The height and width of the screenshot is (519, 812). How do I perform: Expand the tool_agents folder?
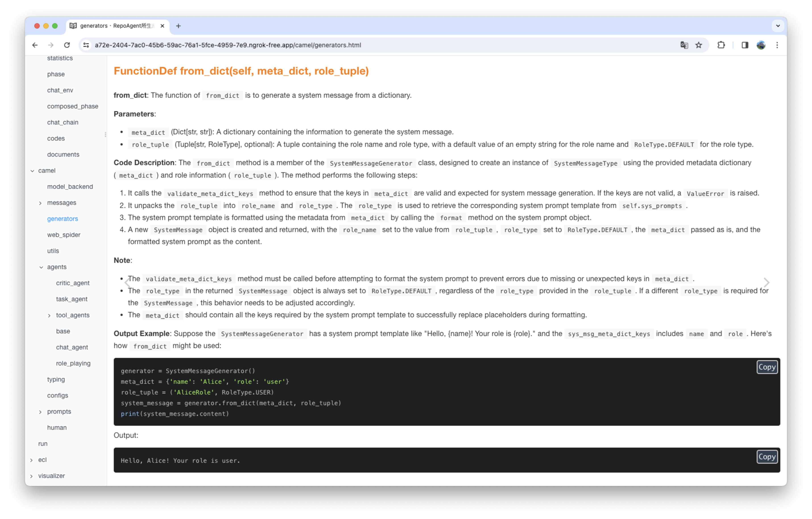(49, 316)
